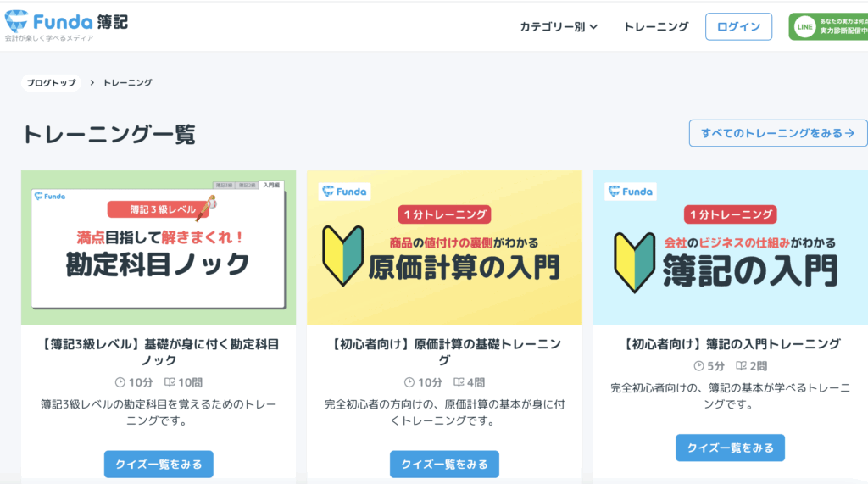Open クイズ一覧をみる for 簿記の入門 training

[730, 448]
